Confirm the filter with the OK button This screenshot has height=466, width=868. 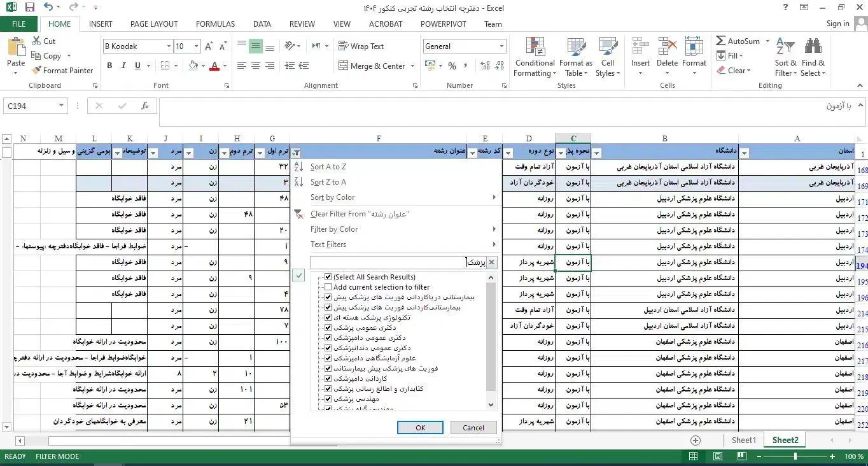[x=420, y=428]
